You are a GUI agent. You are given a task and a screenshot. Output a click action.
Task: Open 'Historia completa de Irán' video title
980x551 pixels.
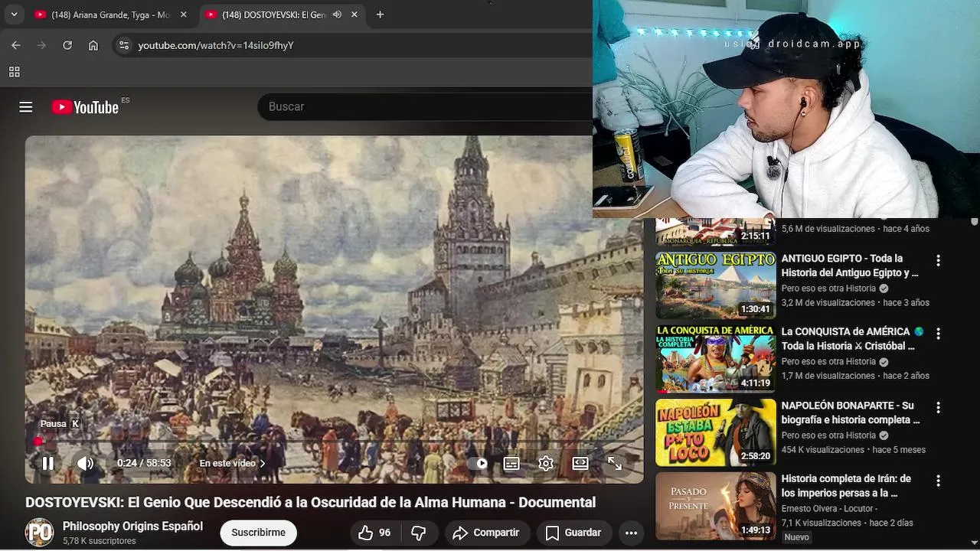pos(846,486)
